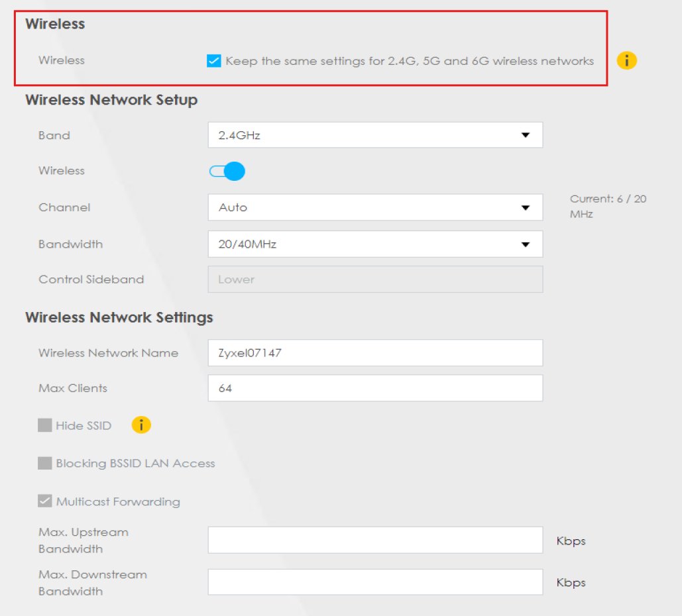682x616 pixels.
Task: Click the Max. Downstream Bandwidth input field
Action: 375,582
